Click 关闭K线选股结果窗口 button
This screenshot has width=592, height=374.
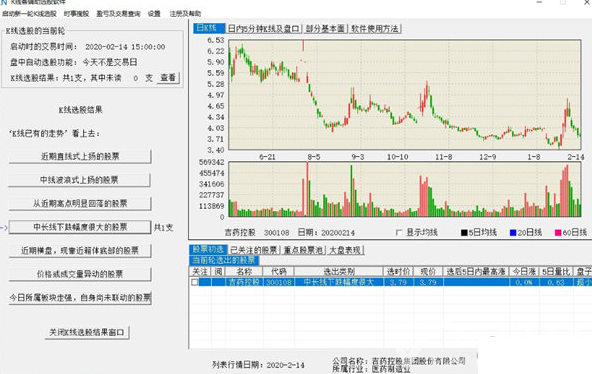[87, 332]
